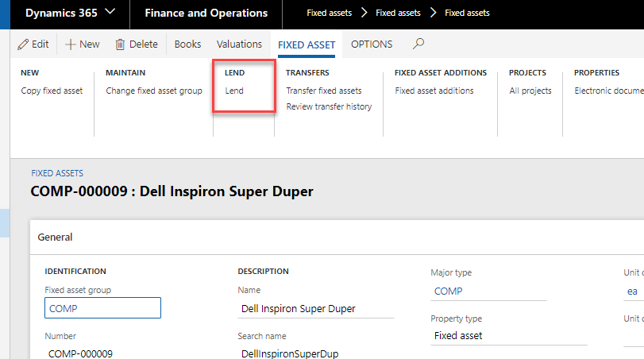Follow the FIXED ASSETS link above the title
Screen dimensions: 644x359
pyautogui.click(x=57, y=173)
